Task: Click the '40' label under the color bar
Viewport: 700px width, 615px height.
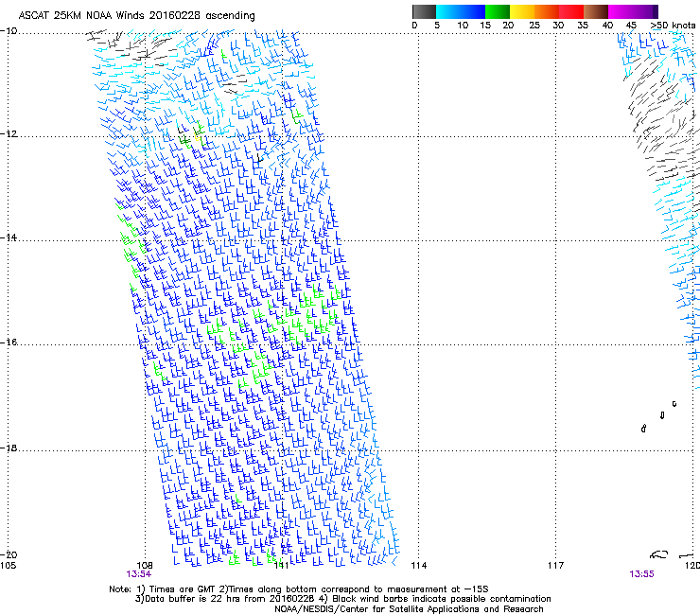Action: (x=607, y=26)
